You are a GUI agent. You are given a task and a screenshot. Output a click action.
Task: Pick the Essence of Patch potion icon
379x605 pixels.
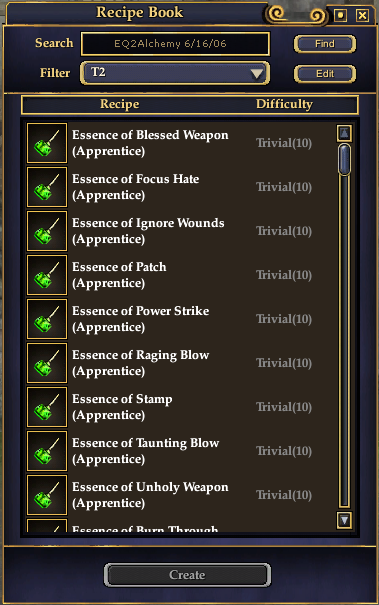click(47, 275)
